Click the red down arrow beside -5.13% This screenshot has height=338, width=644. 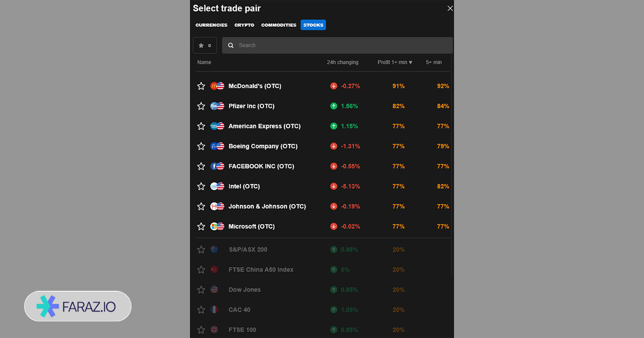[x=334, y=186]
